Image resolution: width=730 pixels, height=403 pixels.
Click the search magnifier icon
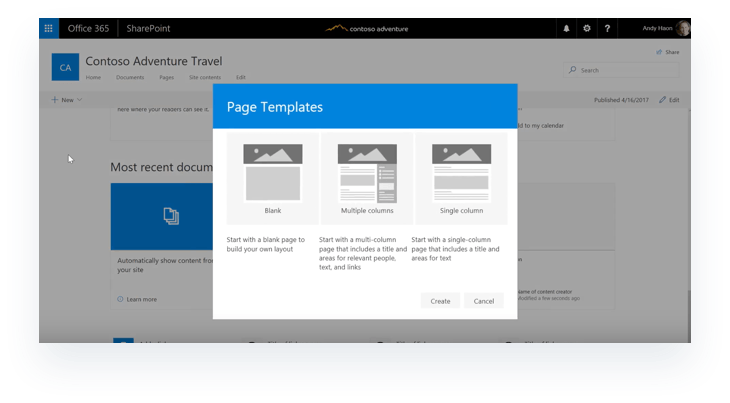pyautogui.click(x=573, y=70)
